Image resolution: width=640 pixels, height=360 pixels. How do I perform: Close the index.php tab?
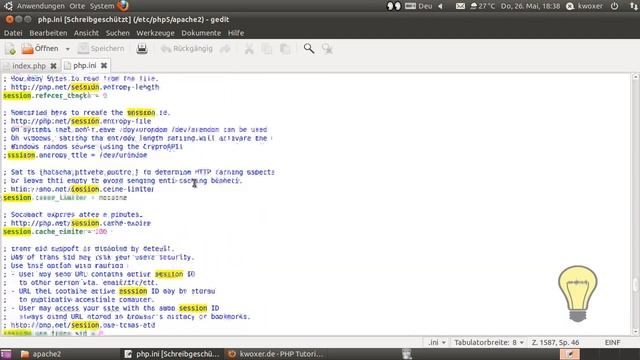pos(53,66)
